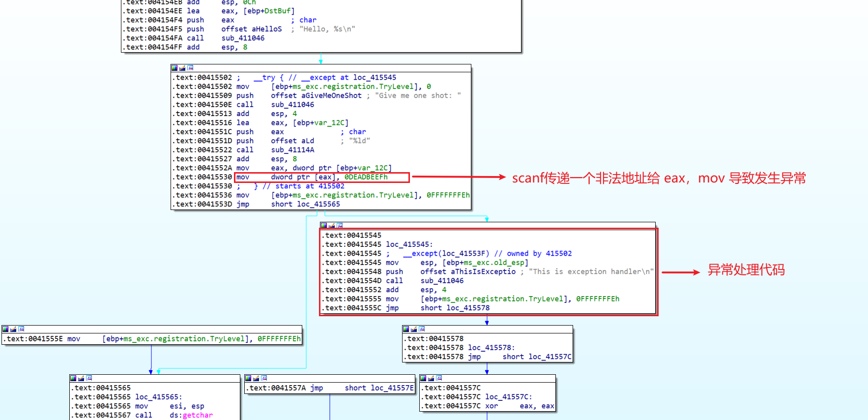The height and width of the screenshot is (420, 868).
Task: Follow the aGiveMeOneShot offset reference
Action: pyautogui.click(x=331, y=95)
